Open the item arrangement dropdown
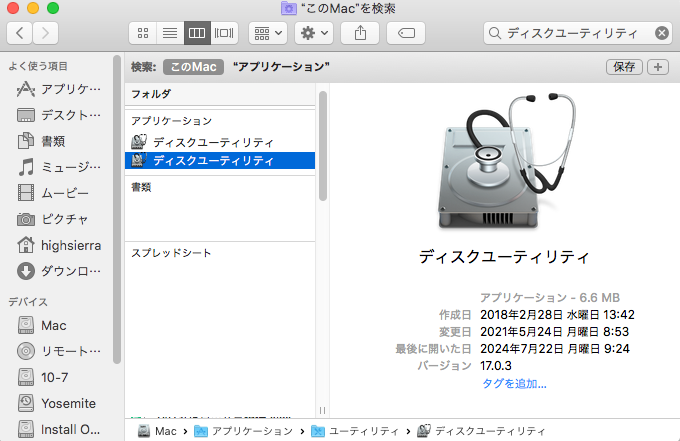The width and height of the screenshot is (680, 441). coord(268,33)
